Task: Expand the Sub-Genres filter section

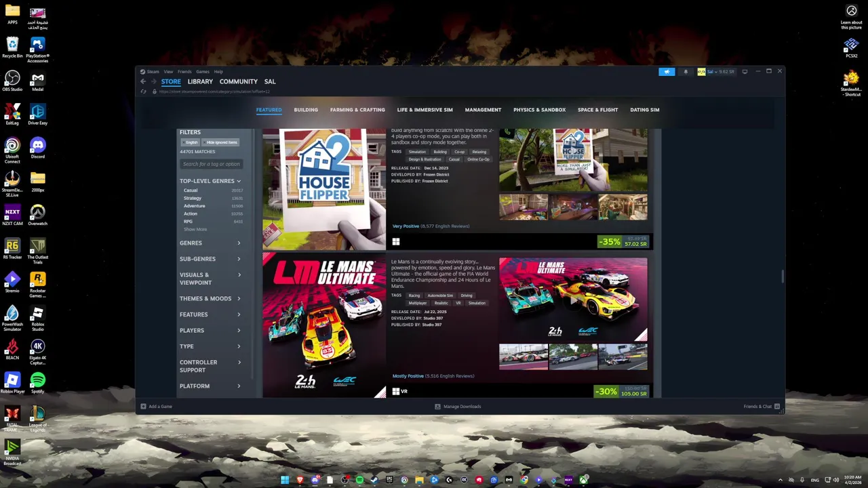Action: click(x=210, y=259)
